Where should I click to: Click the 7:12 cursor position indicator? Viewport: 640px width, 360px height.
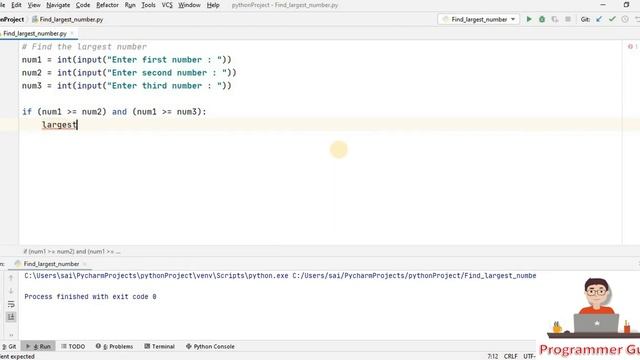point(493,356)
